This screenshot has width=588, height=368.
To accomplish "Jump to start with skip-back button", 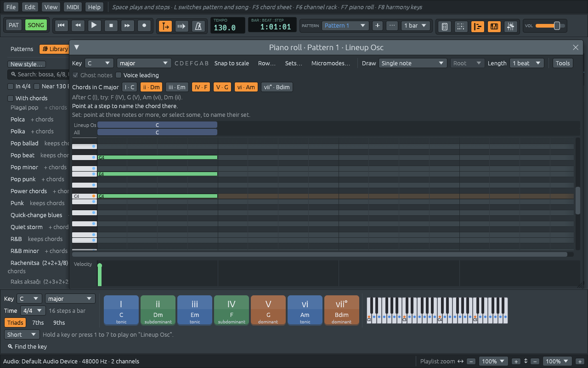I will pyautogui.click(x=61, y=25).
